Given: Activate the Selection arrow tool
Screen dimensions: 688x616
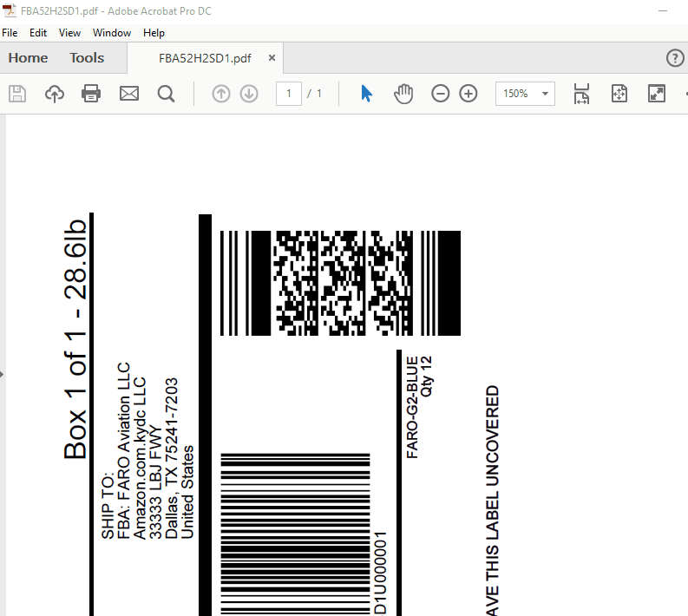Looking at the screenshot, I should pyautogui.click(x=366, y=94).
